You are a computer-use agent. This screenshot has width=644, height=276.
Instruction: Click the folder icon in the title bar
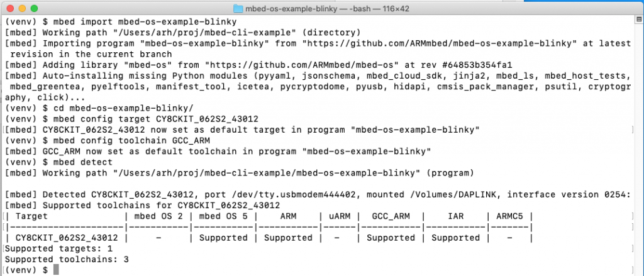click(238, 8)
